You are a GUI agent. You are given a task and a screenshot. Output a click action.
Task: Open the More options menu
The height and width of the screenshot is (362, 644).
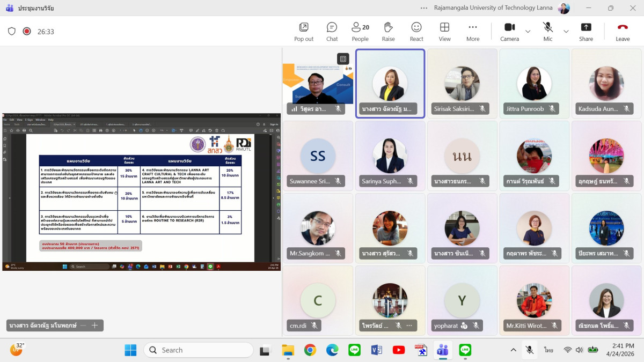click(x=473, y=31)
